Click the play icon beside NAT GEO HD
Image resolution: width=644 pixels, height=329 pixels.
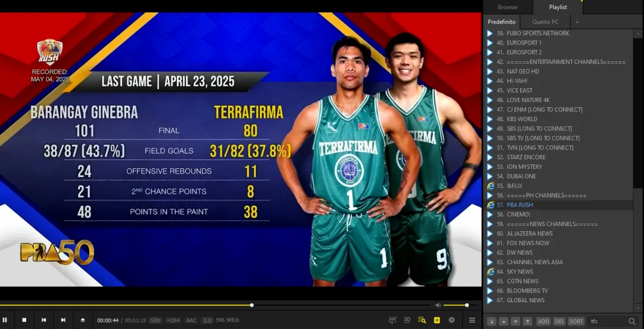(x=490, y=72)
